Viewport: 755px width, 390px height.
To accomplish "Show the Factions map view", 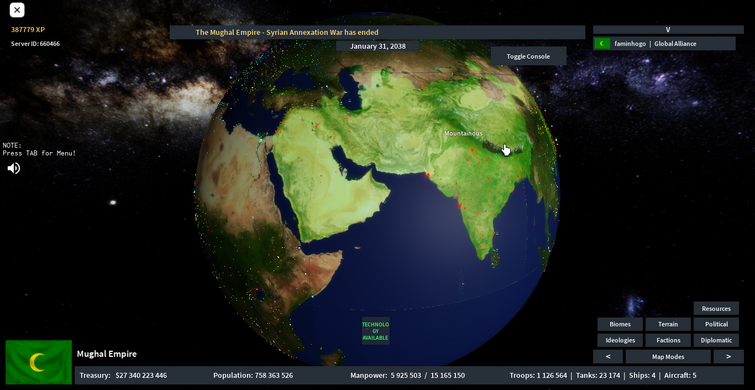I will (668, 340).
